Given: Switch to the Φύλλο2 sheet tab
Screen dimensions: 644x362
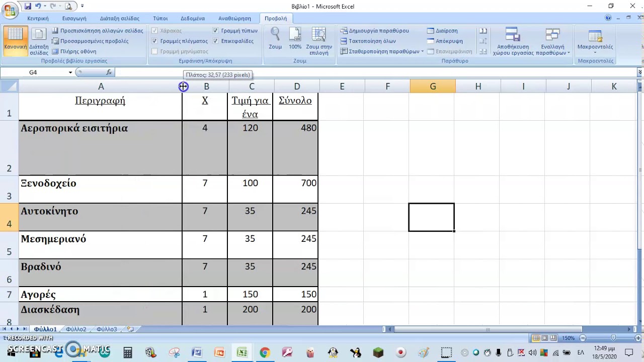Looking at the screenshot, I should tap(76, 329).
